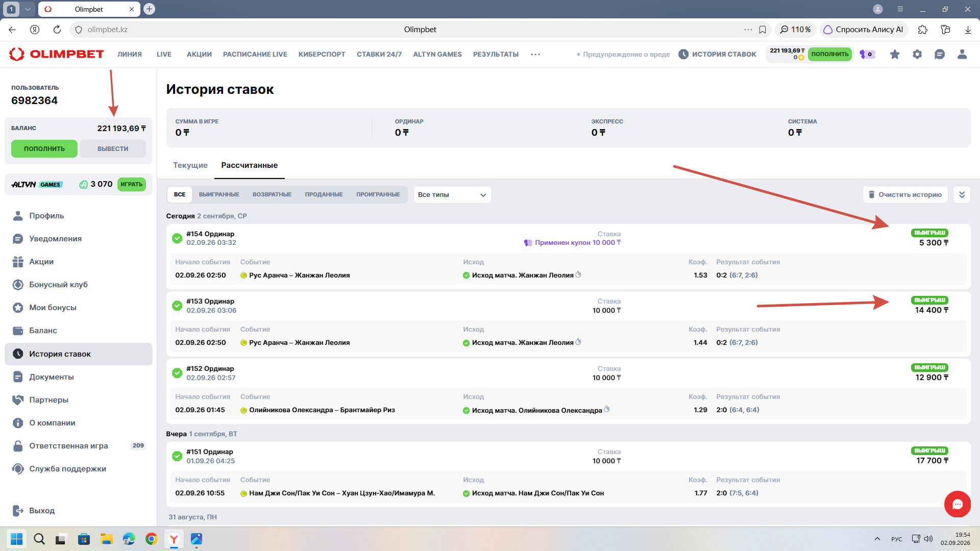Open Мои бонусы in the sidebar
The image size is (980, 551).
pyautogui.click(x=79, y=308)
